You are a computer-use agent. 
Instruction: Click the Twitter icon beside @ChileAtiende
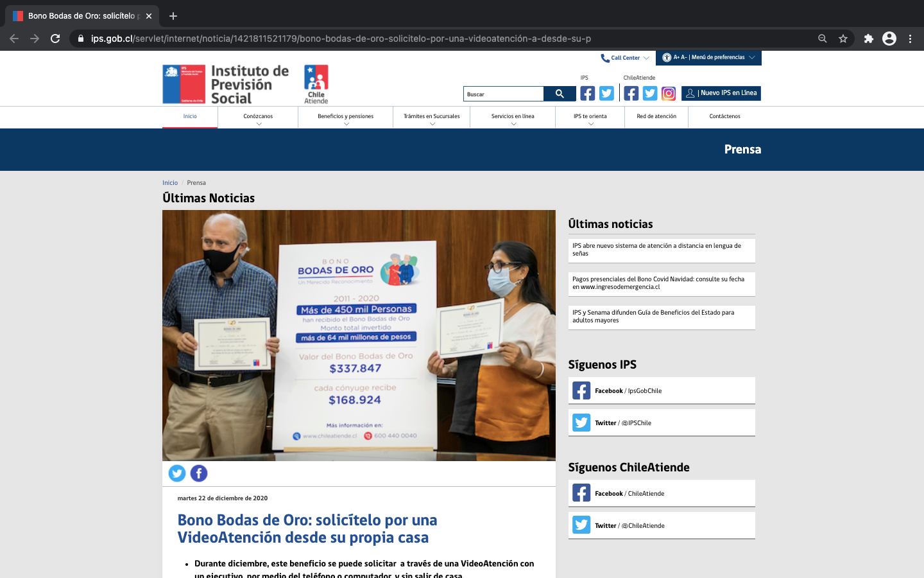pos(581,525)
